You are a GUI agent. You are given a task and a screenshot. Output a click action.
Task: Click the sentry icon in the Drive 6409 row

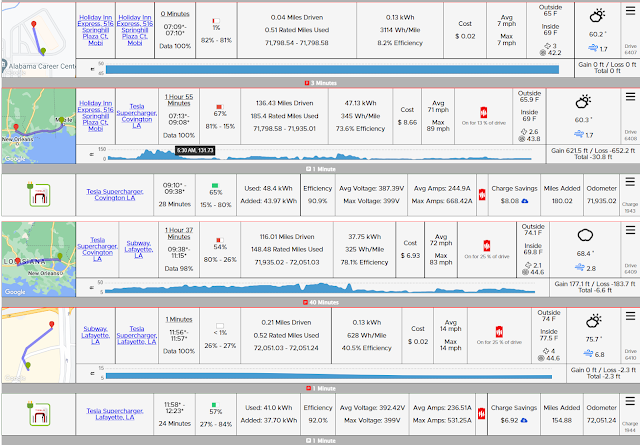[487, 246]
